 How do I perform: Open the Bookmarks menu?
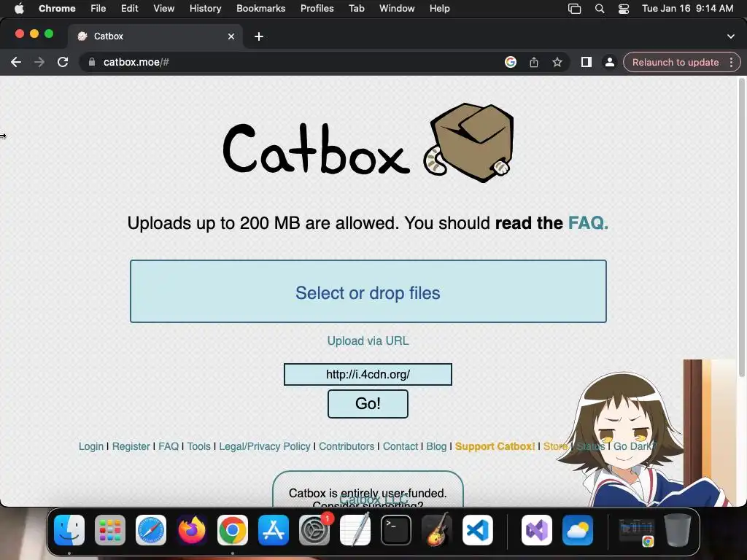click(x=260, y=8)
